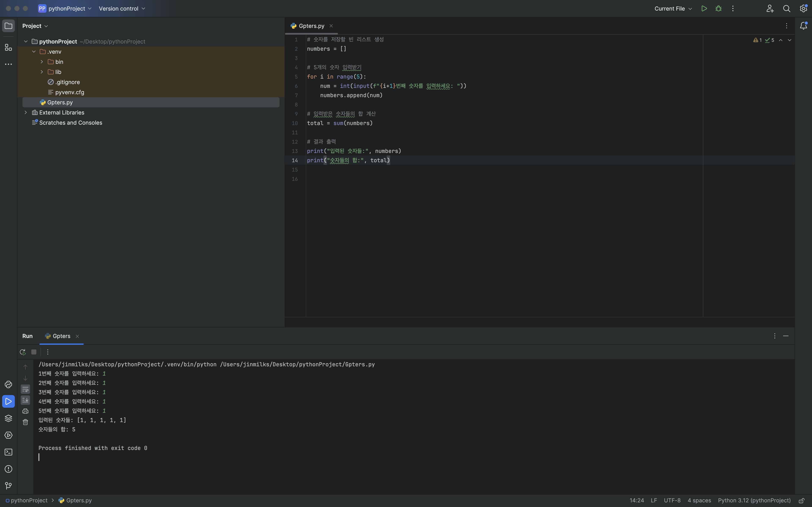
Task: Clear all console output with trash icon
Action: [x=26, y=422]
